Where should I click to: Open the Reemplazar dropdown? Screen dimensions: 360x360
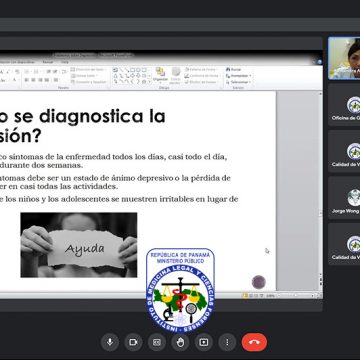tap(239, 76)
